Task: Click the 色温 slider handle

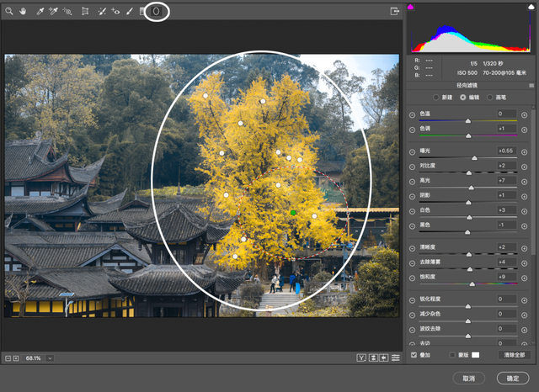Action: [468, 121]
